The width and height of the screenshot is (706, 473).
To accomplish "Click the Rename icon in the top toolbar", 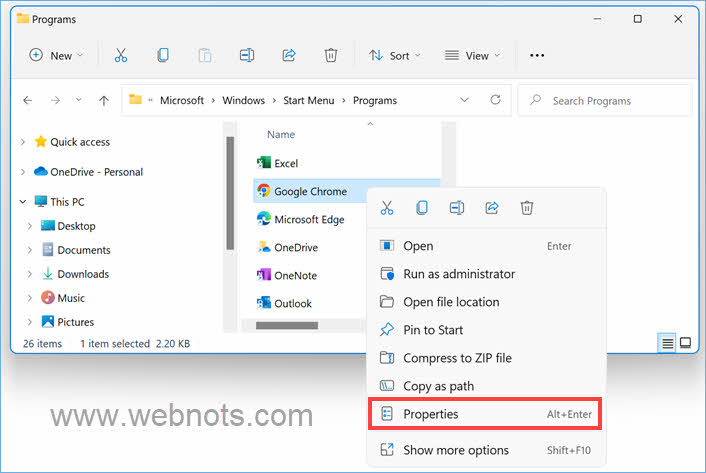I will tap(247, 55).
